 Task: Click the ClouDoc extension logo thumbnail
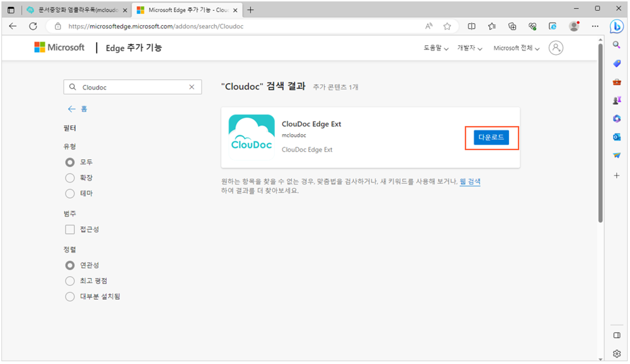[252, 137]
